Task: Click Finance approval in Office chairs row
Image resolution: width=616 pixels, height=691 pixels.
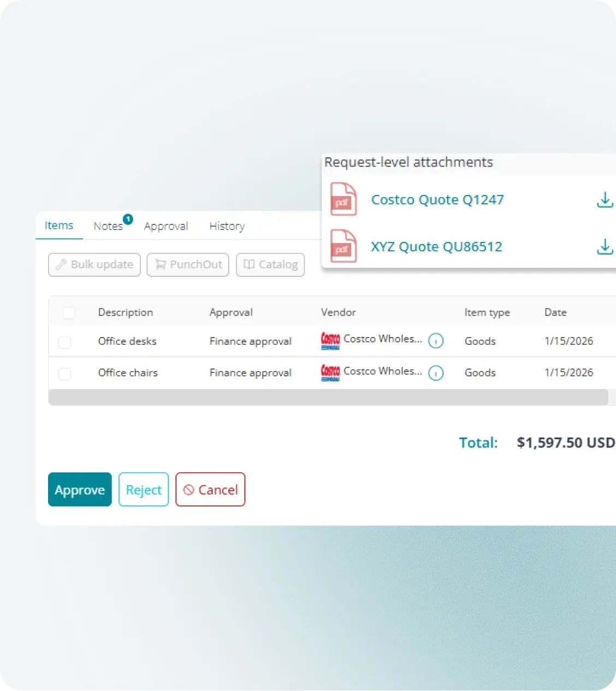Action: click(251, 373)
